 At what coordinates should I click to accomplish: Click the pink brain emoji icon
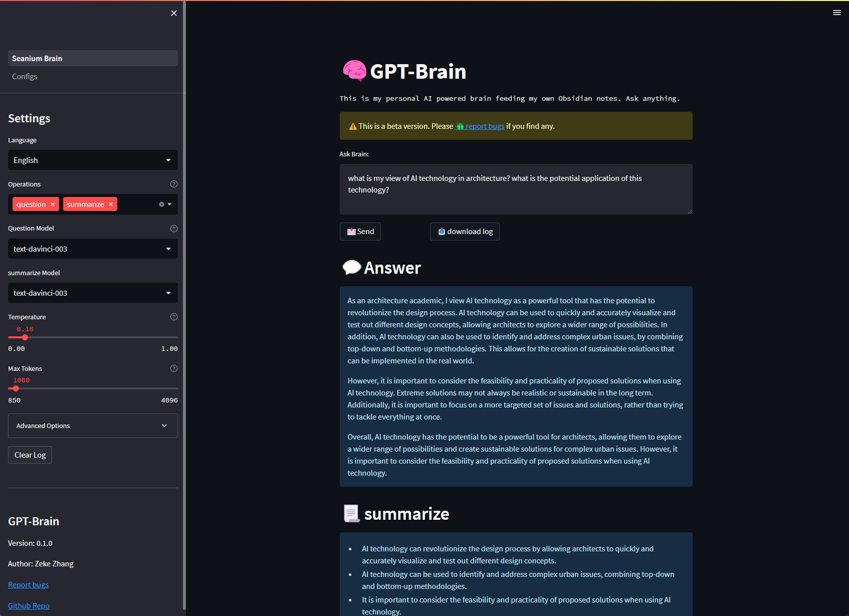(354, 71)
